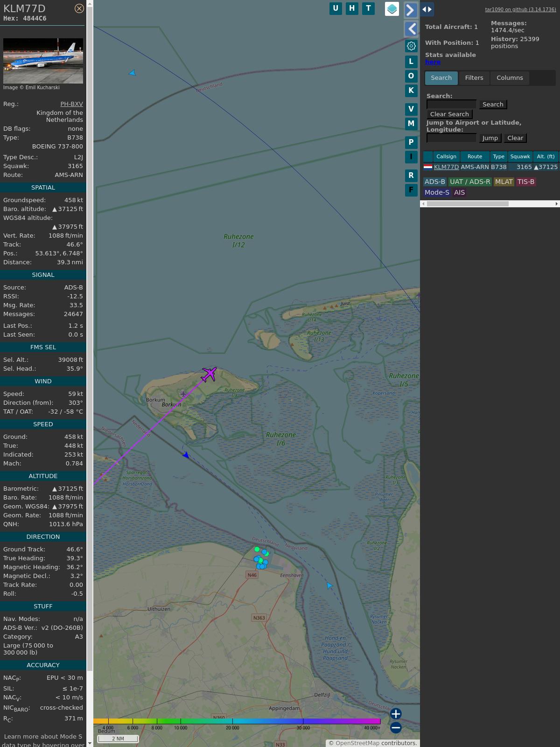Toggle the K map button
560x747 pixels.
411,91
